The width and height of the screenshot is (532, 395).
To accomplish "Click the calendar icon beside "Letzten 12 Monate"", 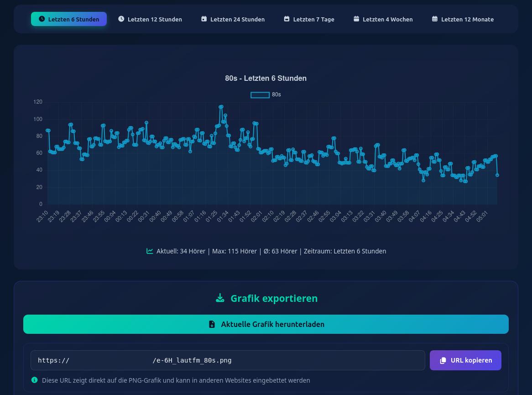I will tap(435, 19).
